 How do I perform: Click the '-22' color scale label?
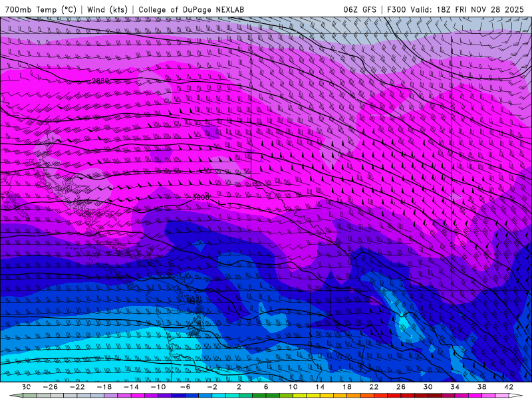tap(77, 387)
